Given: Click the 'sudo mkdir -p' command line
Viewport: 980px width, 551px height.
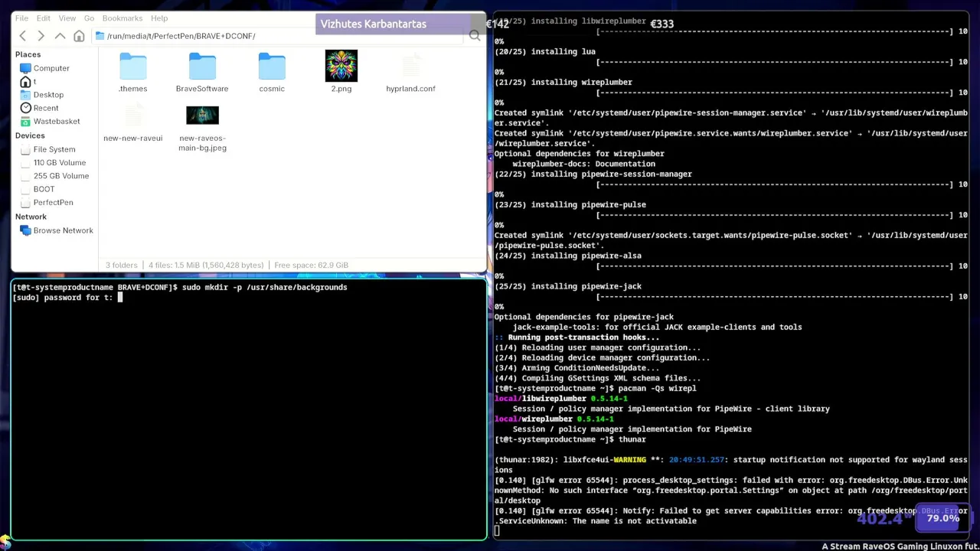Looking at the screenshot, I should click(264, 287).
